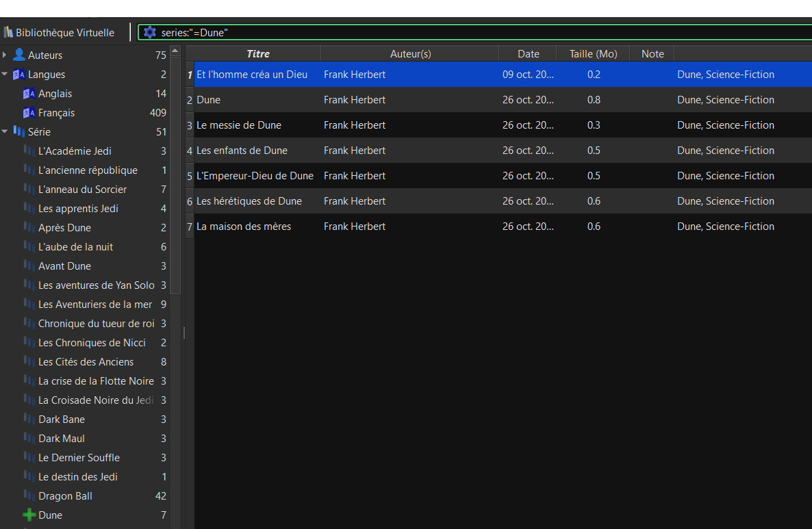Image resolution: width=812 pixels, height=529 pixels.
Task: Select the book Et l'homme créa un Dieu
Action: click(252, 75)
